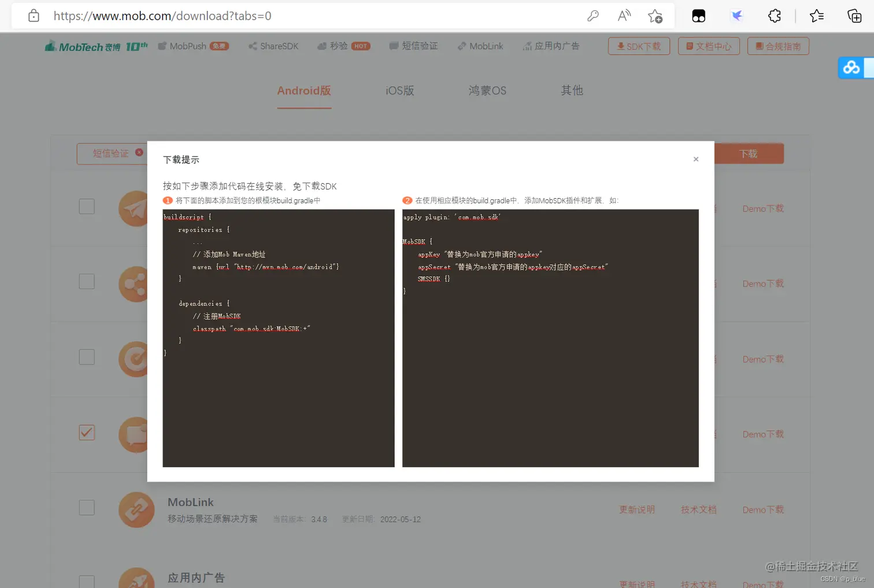Click the browser address bar URL
This screenshot has width=874, height=588.
point(162,16)
